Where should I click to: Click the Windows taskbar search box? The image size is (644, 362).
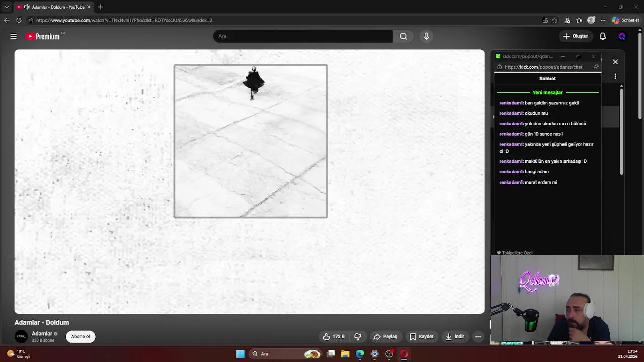tap(286, 354)
